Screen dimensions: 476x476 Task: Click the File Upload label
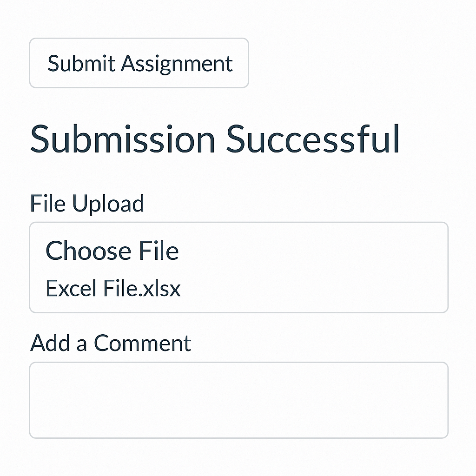[x=87, y=204]
